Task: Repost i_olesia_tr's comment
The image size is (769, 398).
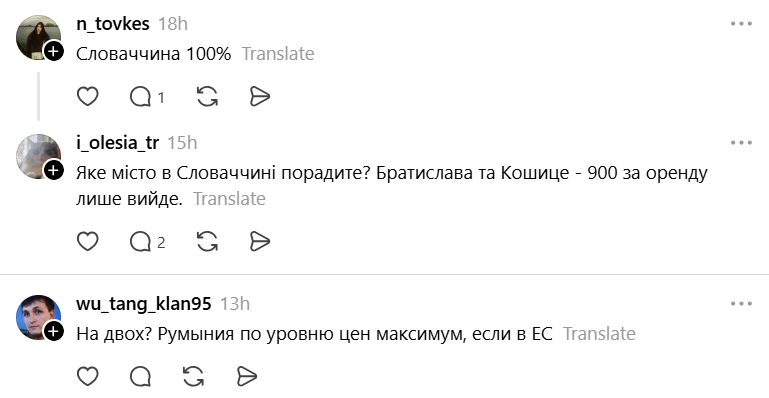Action: pos(207,241)
